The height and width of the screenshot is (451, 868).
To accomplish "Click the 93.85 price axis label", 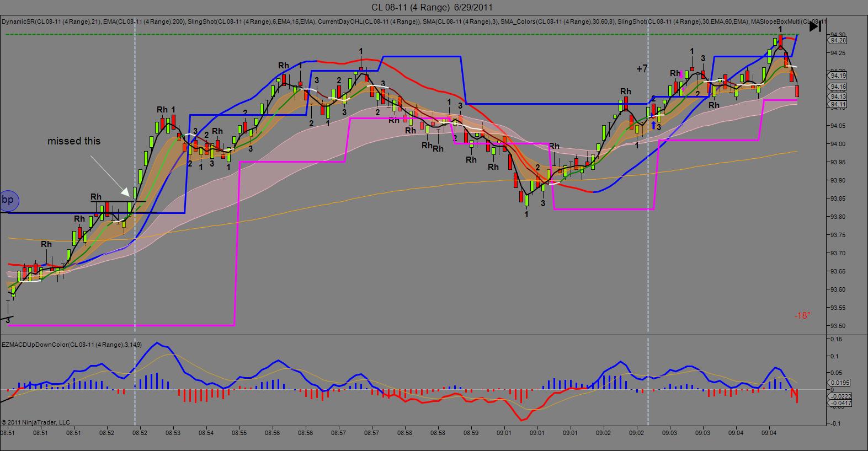I will pos(838,198).
